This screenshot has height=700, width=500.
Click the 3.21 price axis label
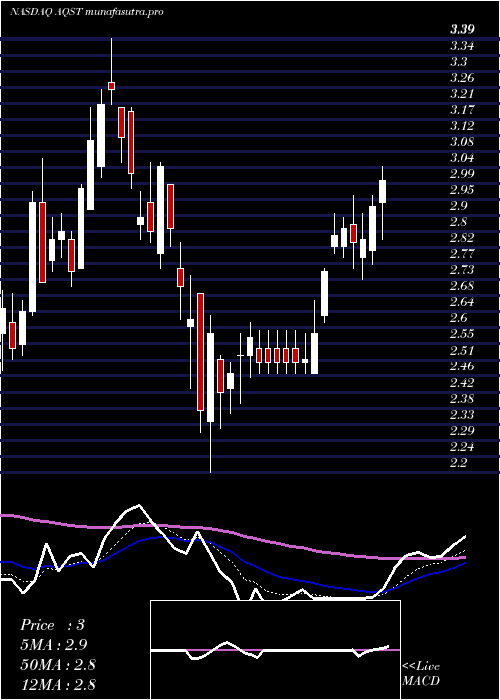pos(462,94)
